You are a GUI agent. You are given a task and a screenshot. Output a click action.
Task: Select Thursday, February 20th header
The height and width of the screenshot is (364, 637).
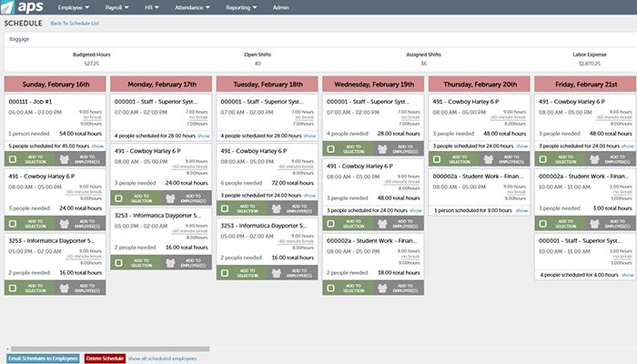click(480, 84)
